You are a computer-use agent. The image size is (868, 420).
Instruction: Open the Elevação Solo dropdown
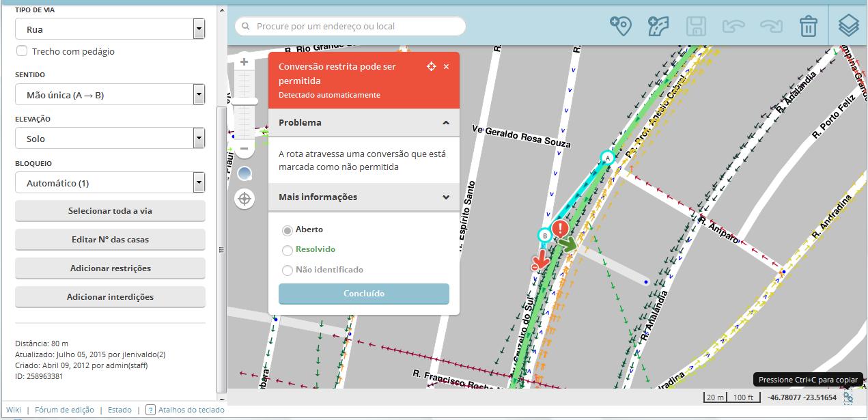[x=110, y=139]
